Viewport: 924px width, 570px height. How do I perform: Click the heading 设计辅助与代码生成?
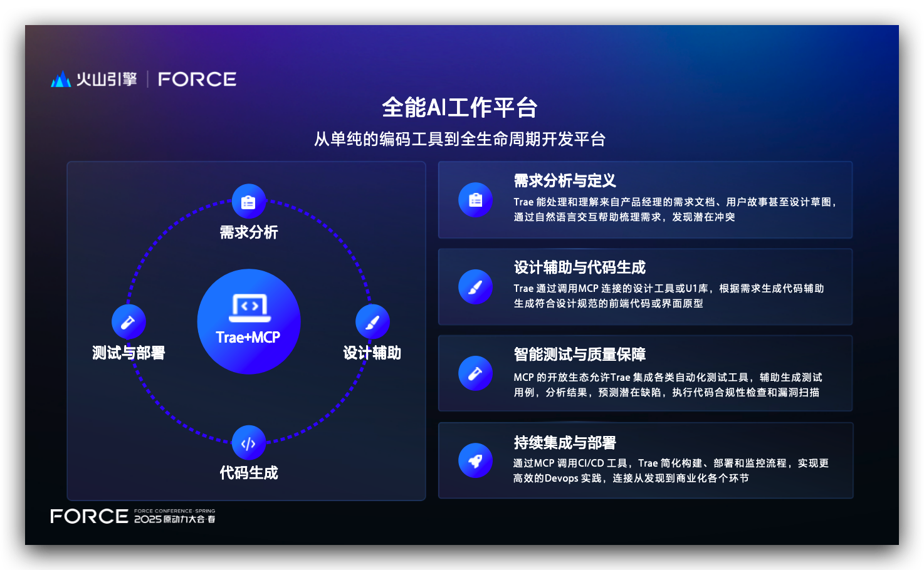580,267
